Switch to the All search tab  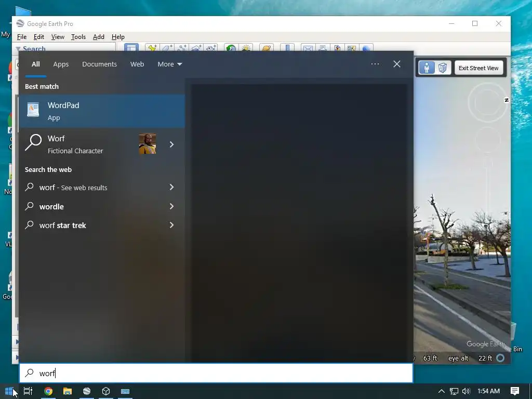[36, 64]
